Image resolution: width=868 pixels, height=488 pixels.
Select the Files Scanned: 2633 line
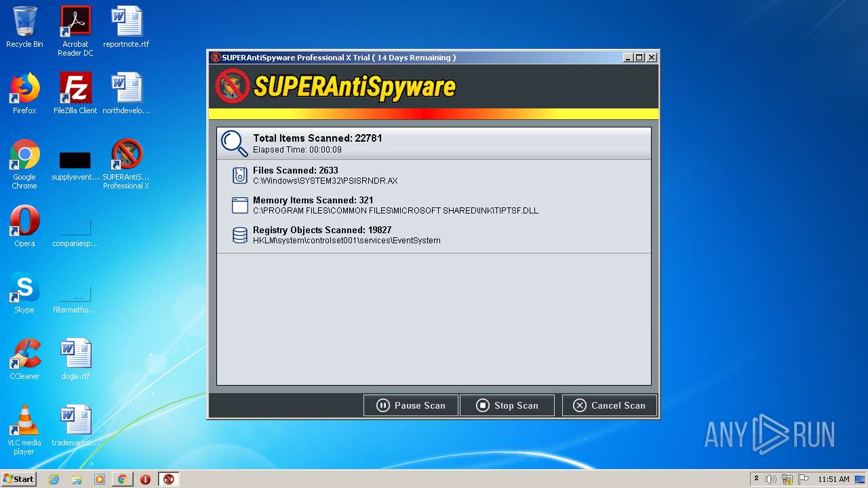pos(296,171)
